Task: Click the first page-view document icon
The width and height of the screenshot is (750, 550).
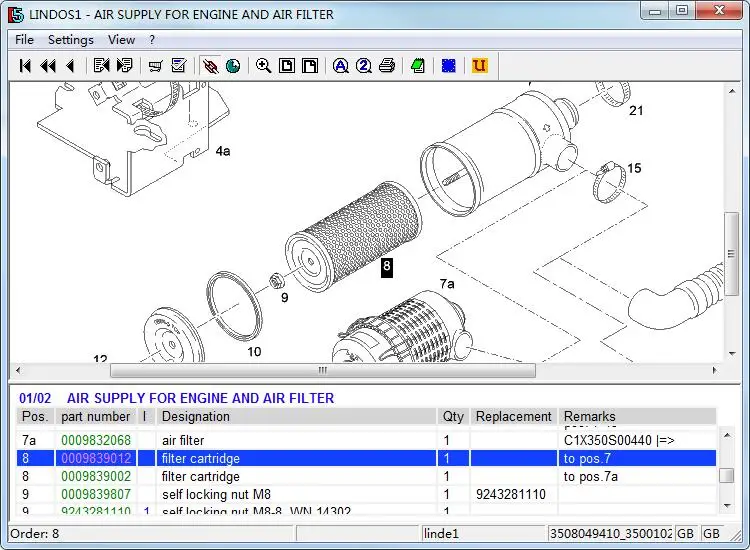Action: (x=287, y=66)
